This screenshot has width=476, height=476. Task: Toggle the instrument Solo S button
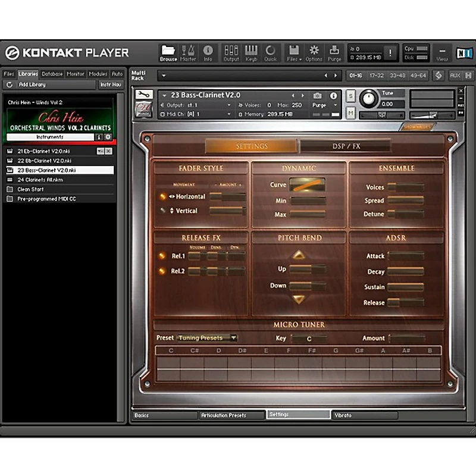[x=350, y=96]
